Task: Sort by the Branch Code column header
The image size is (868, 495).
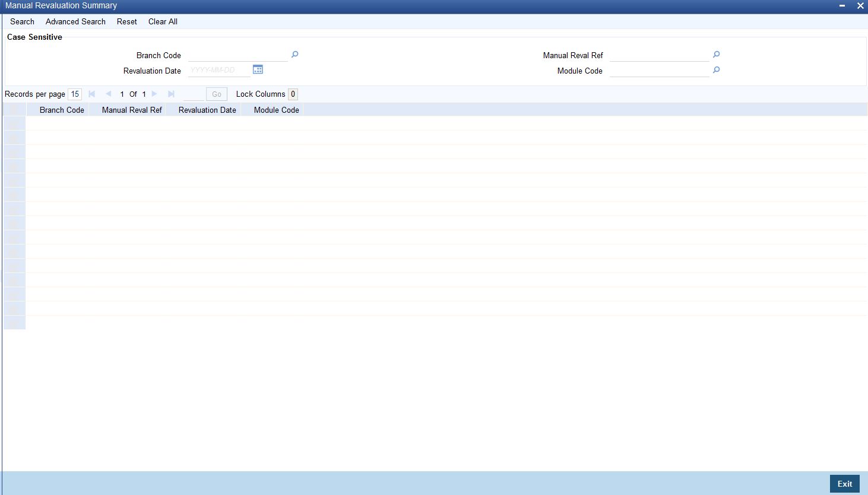Action: tap(62, 110)
